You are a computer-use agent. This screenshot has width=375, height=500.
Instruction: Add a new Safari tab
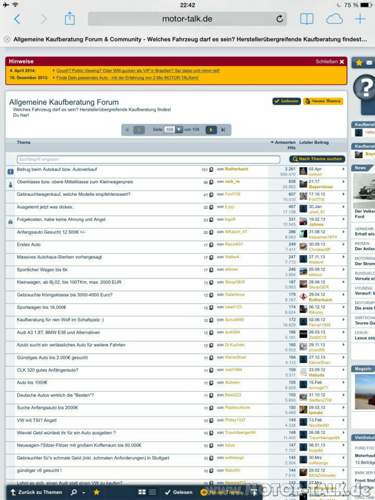(360, 19)
